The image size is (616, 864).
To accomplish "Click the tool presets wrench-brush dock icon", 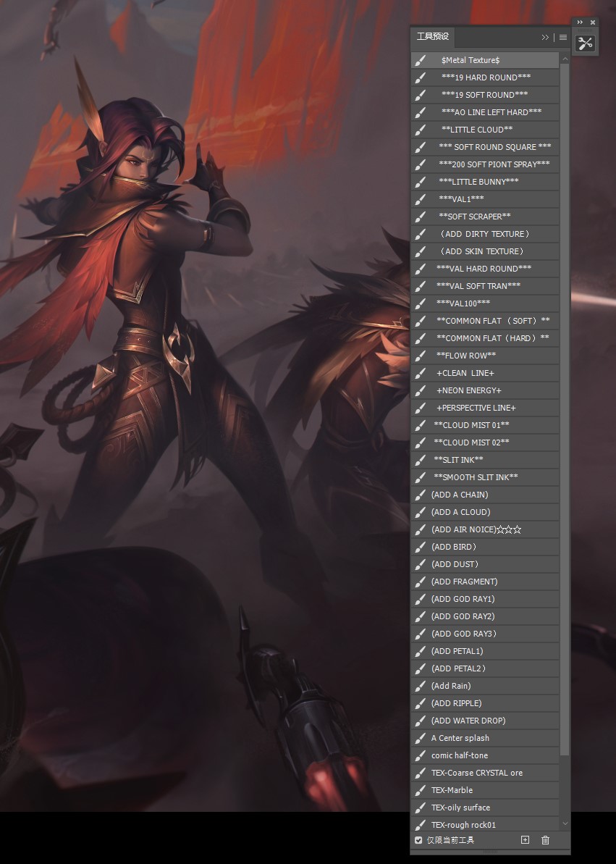I will click(585, 43).
